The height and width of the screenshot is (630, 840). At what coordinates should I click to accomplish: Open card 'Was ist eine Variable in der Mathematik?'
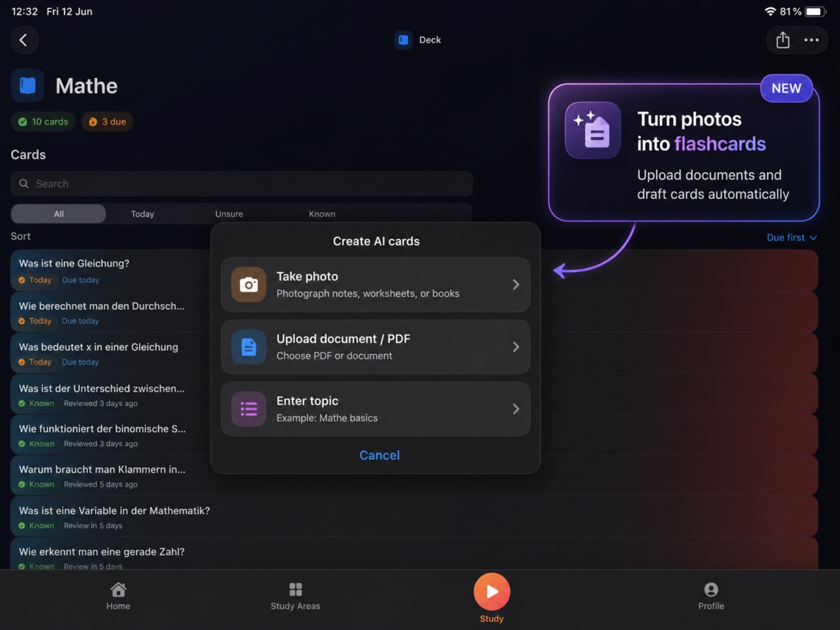(x=414, y=517)
